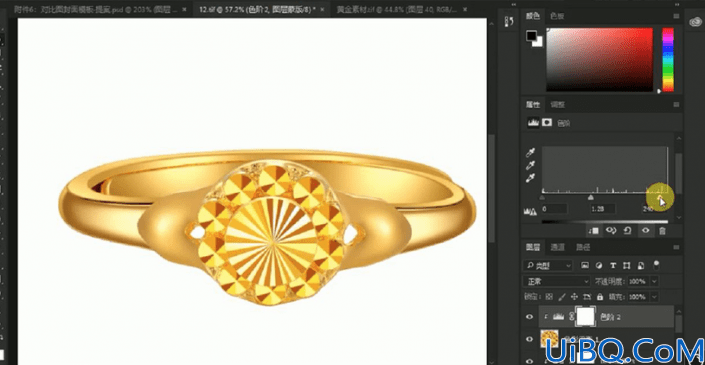The height and width of the screenshot is (365, 705).
Task: Click the view previous state icon
Action: (611, 231)
